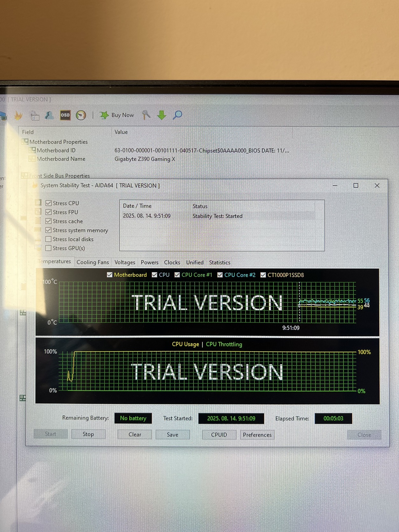Viewport: 399px width, 532px height.
Task: Click the greyed-out Start button
Action: [51, 434]
